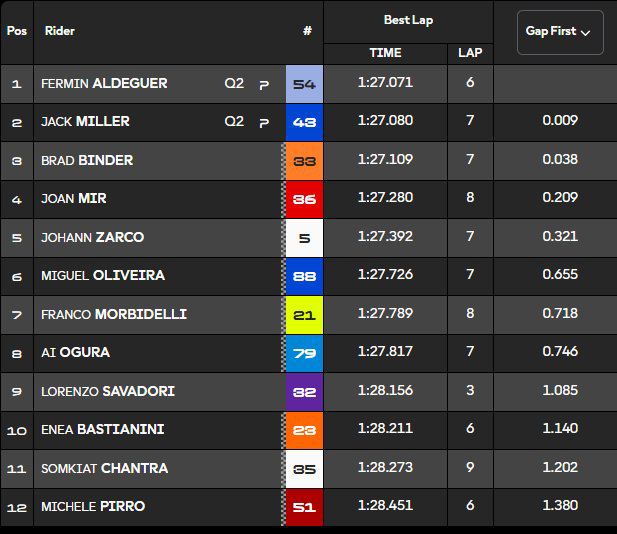Click Somkiat Chantra's best lap time 1:28.273
The height and width of the screenshot is (534, 617).
coord(385,468)
